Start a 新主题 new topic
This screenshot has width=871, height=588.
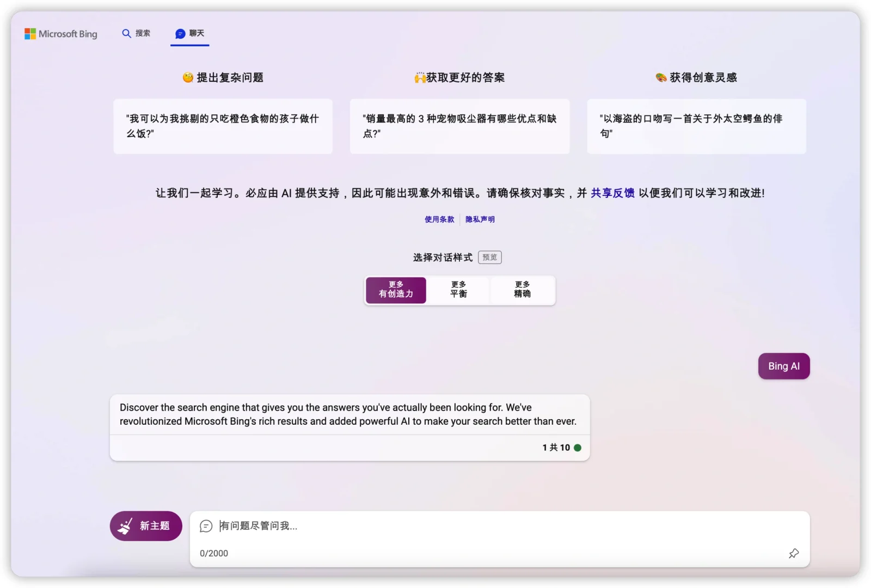pos(146,526)
